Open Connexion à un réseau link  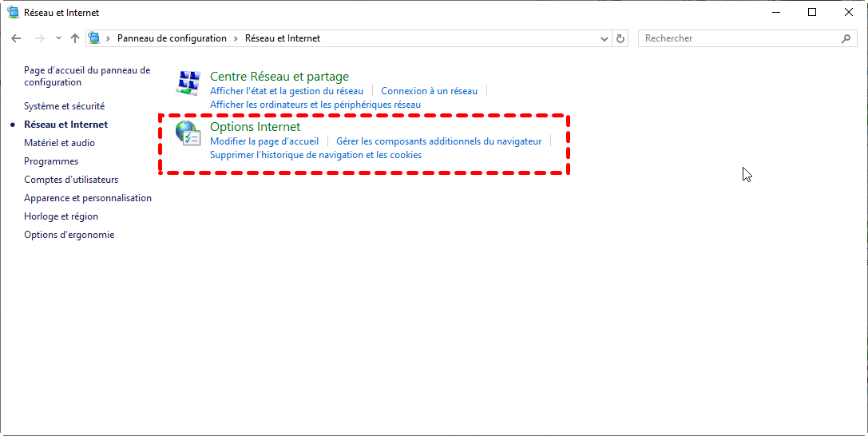tap(429, 91)
